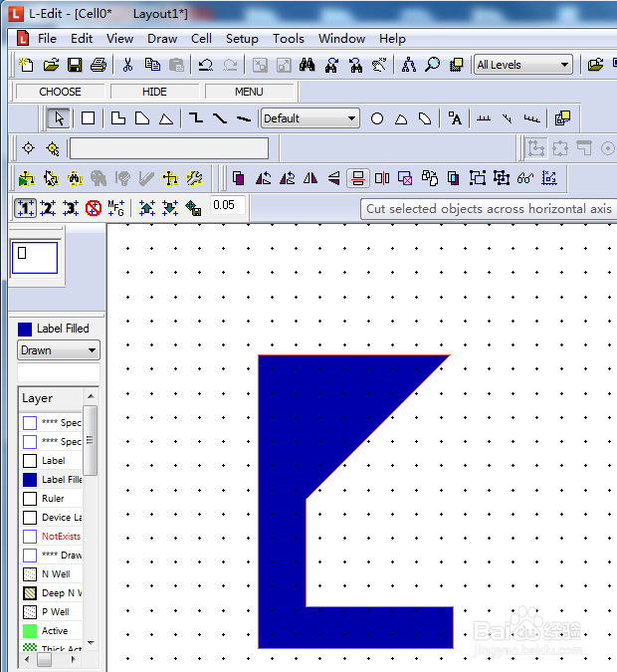Select the Circle drawing tool
Viewport: 617px width, 672px height.
pos(377,118)
